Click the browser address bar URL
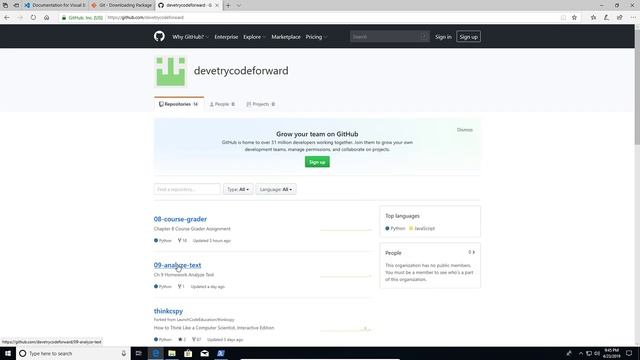The height and width of the screenshot is (360, 640). pos(146,18)
